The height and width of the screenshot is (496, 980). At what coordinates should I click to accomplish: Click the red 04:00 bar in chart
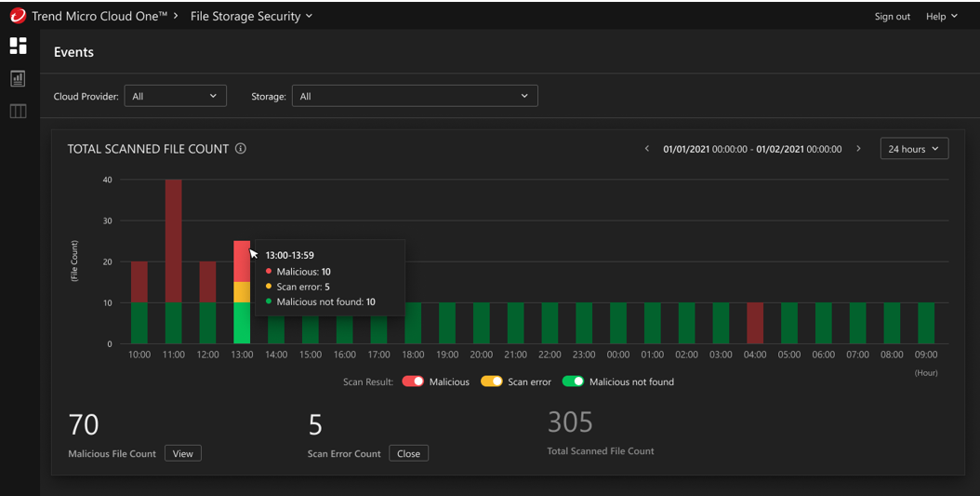(755, 323)
